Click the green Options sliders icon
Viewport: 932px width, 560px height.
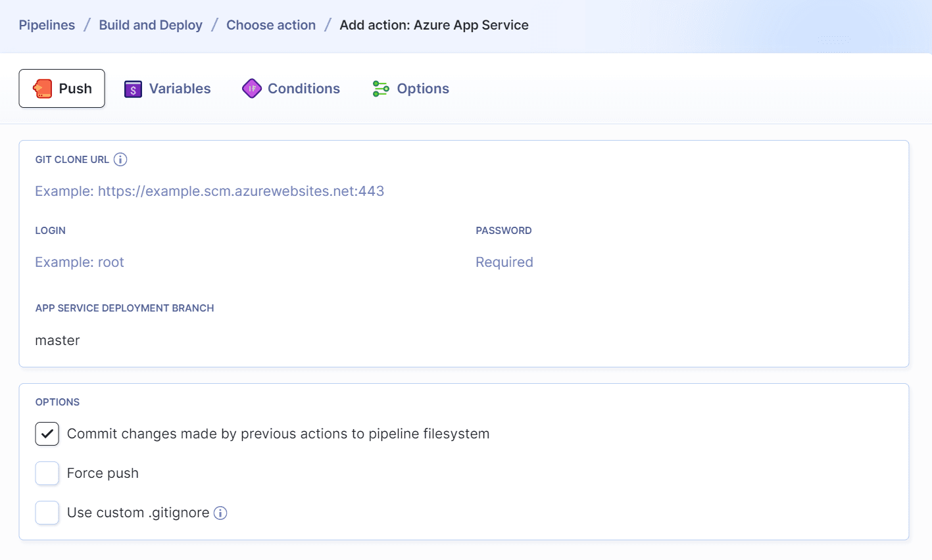[380, 88]
